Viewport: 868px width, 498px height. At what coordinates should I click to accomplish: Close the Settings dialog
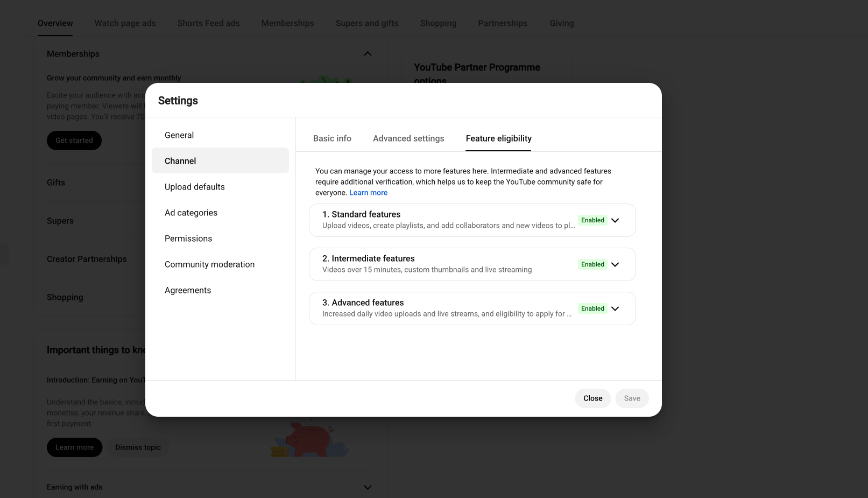coord(593,398)
